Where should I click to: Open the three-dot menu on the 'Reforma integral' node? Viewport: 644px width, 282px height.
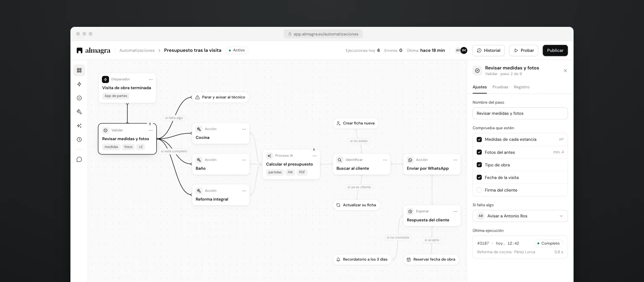[x=244, y=191]
